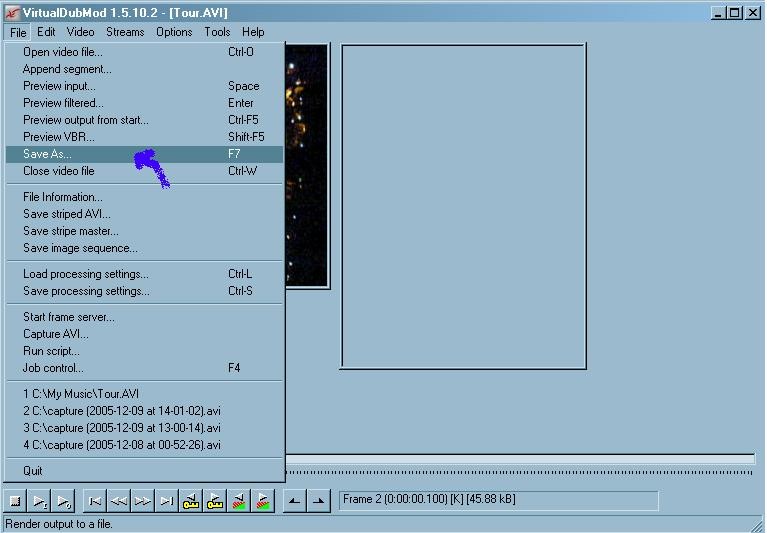Choose Open video file... menu entry
Image resolution: width=767 pixels, height=533 pixels.
click(x=145, y=52)
